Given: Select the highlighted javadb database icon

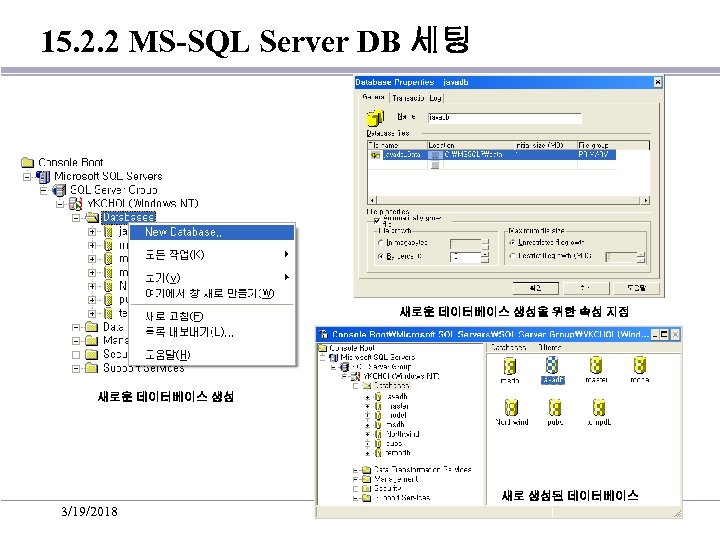Looking at the screenshot, I should [552, 366].
